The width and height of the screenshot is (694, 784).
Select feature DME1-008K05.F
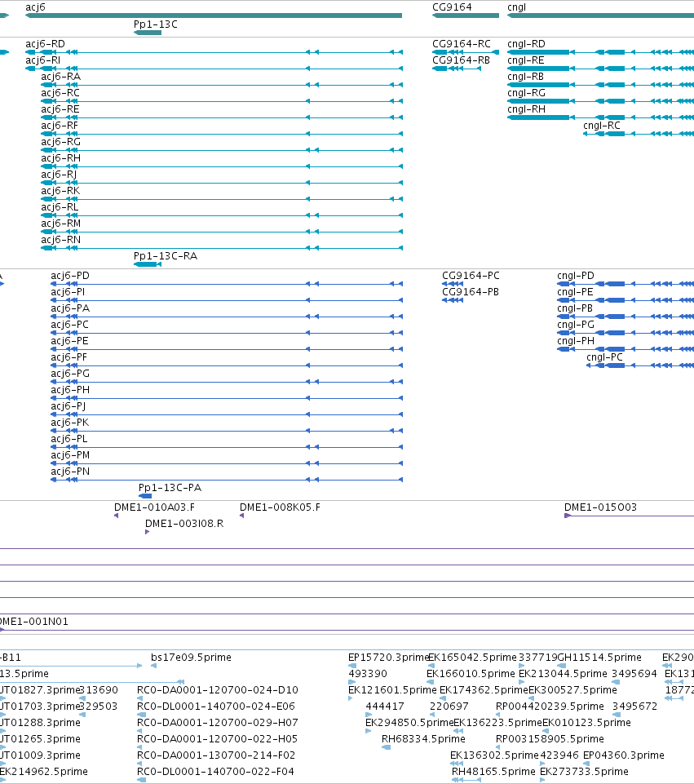(280, 507)
